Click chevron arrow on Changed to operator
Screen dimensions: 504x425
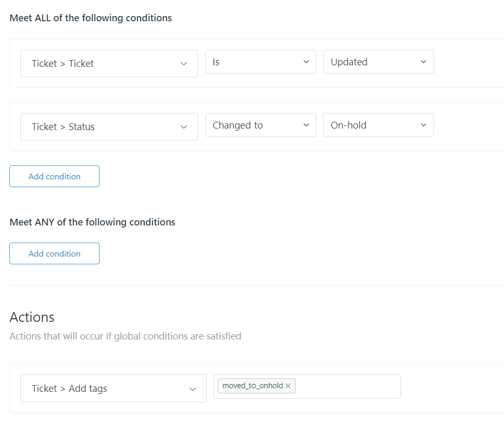(x=305, y=125)
